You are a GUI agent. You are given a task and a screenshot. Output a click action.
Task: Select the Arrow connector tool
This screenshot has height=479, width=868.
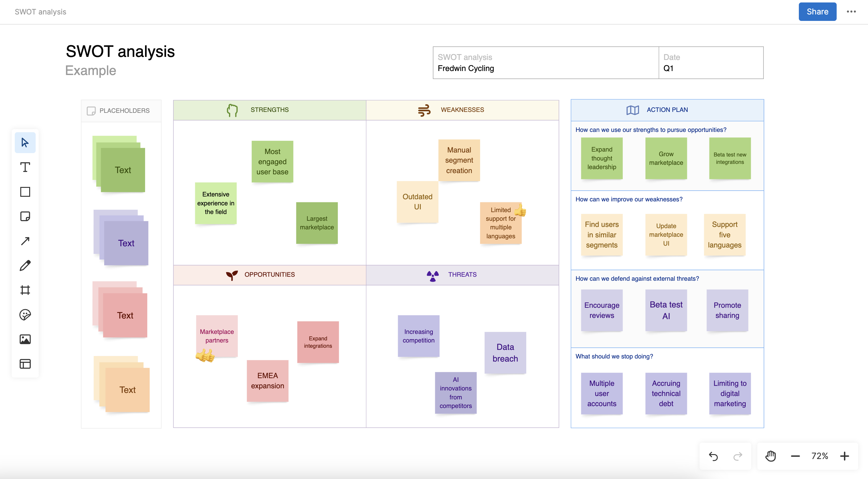coord(25,241)
